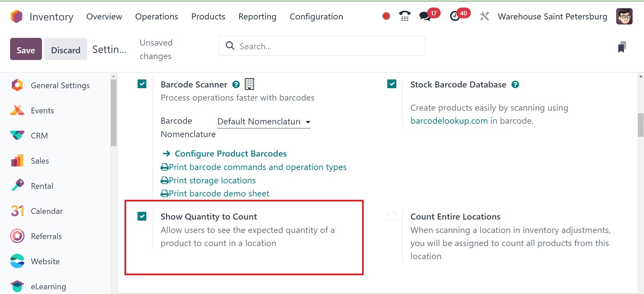Enable the Count Entire Locations checkbox
This screenshot has width=644, height=294.
coord(392,216)
